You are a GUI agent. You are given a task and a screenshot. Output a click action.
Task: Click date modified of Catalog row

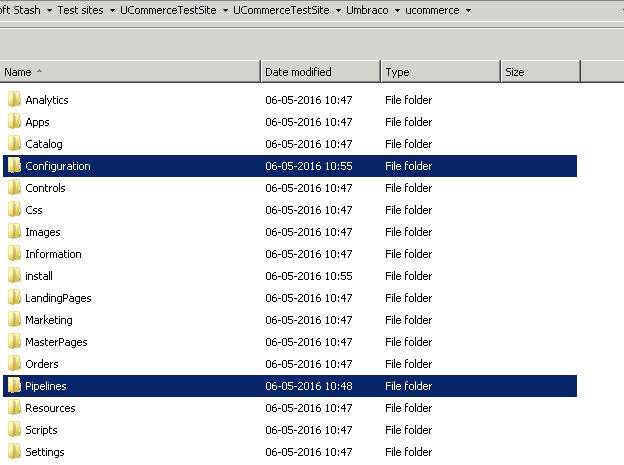309,144
